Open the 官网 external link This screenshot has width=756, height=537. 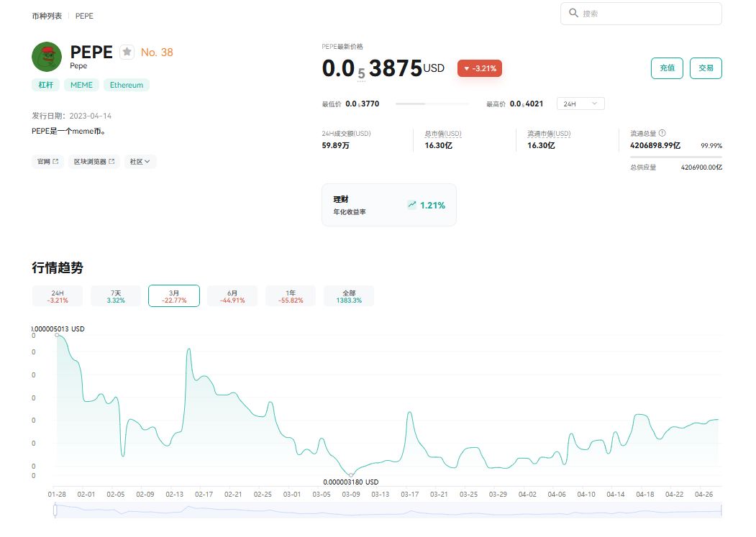coord(47,162)
